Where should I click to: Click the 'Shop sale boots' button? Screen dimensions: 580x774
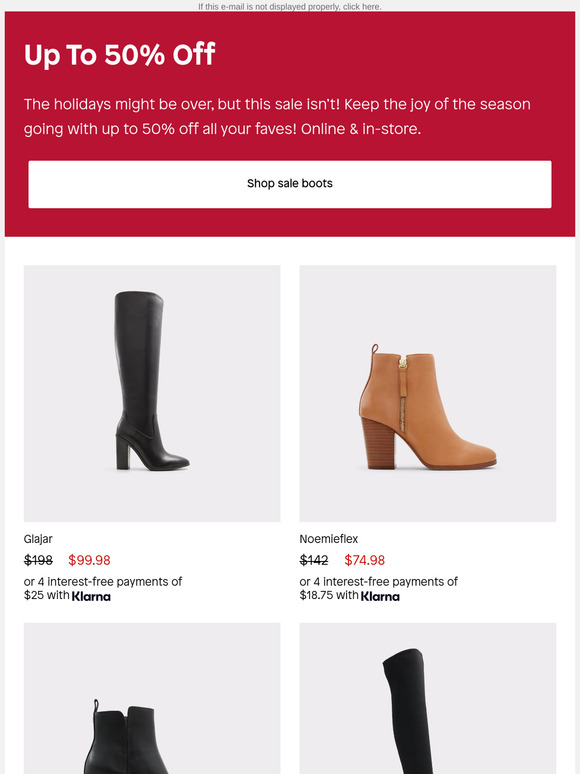[290, 184]
